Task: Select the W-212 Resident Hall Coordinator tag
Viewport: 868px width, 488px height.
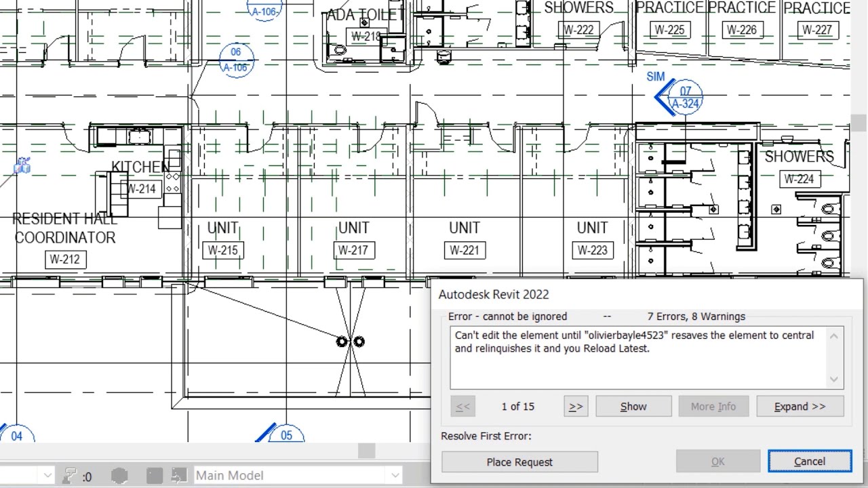Action: coord(65,259)
